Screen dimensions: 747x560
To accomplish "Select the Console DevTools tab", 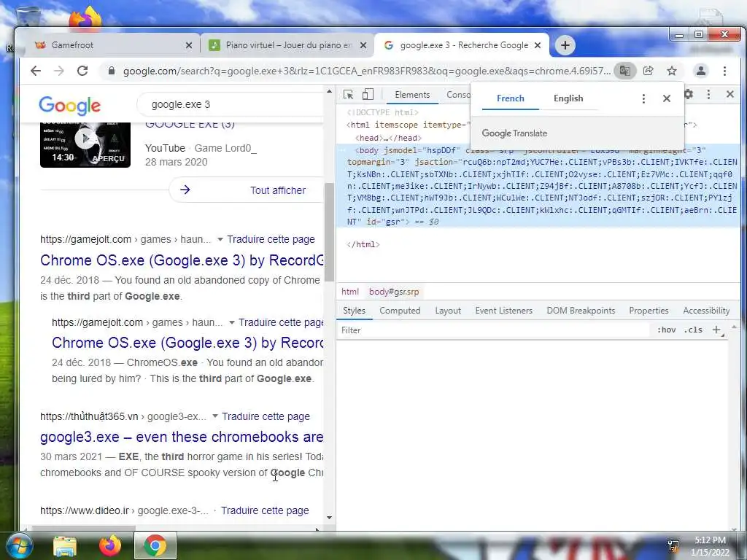I will pos(457,95).
